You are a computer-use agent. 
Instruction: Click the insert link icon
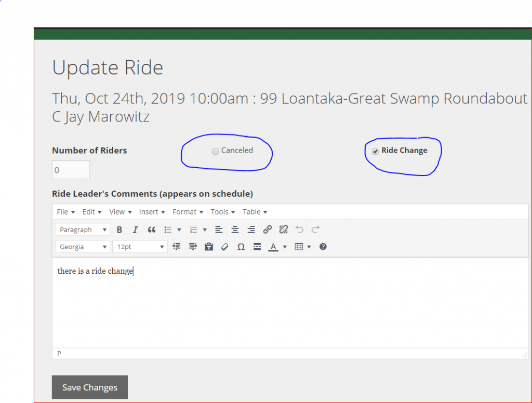[x=267, y=230]
